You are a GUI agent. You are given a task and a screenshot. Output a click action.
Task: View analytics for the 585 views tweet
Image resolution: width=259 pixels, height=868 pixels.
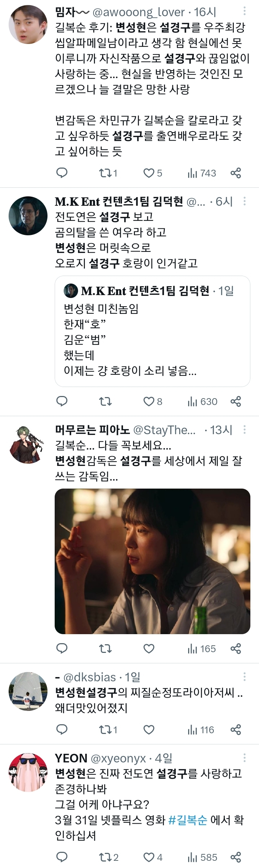[x=202, y=857]
